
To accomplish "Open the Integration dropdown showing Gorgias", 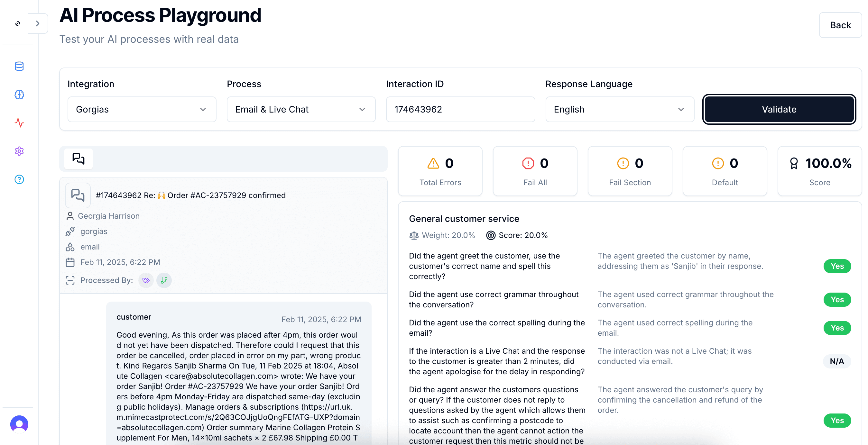I will tap(142, 109).
